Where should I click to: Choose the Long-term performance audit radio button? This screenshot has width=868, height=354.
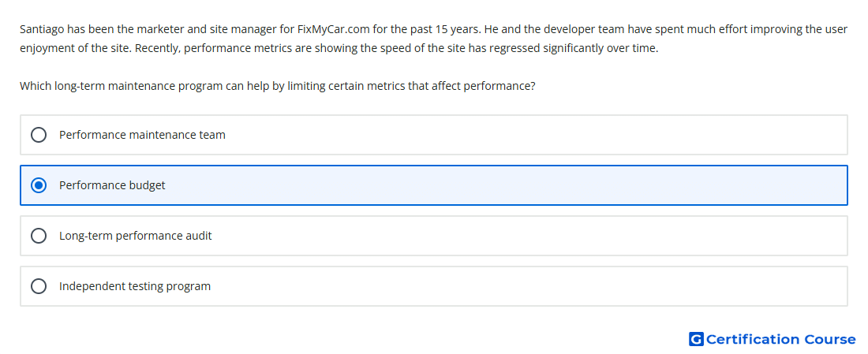pos(39,236)
